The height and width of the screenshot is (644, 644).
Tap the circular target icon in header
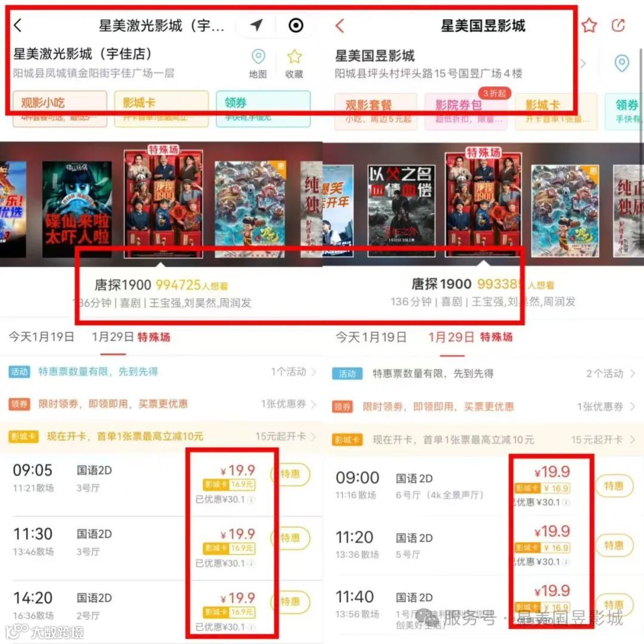point(296,26)
